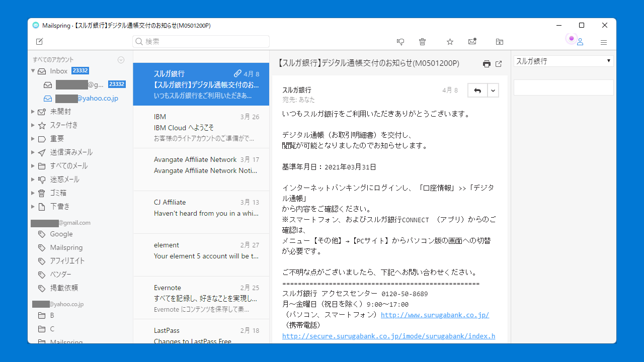The image size is (644, 362).
Task: Open the element 5 account message
Action: pyautogui.click(x=201, y=255)
